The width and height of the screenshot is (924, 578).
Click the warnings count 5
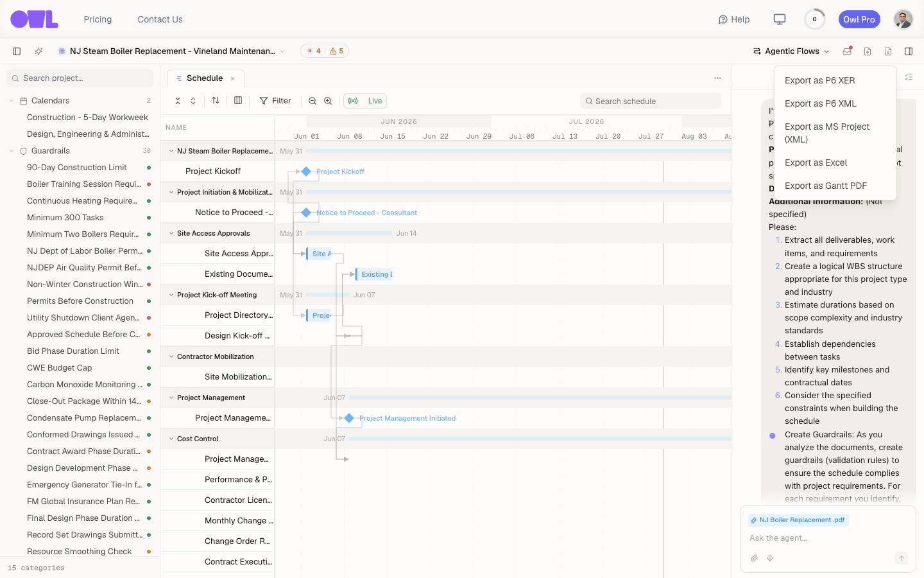(336, 51)
